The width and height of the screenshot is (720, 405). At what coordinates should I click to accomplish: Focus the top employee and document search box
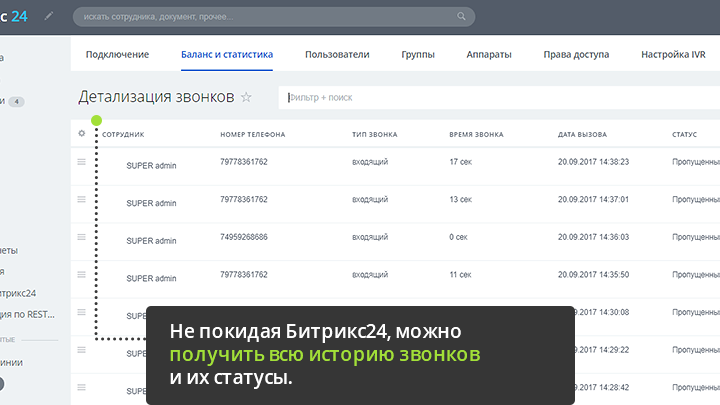pyautogui.click(x=260, y=16)
